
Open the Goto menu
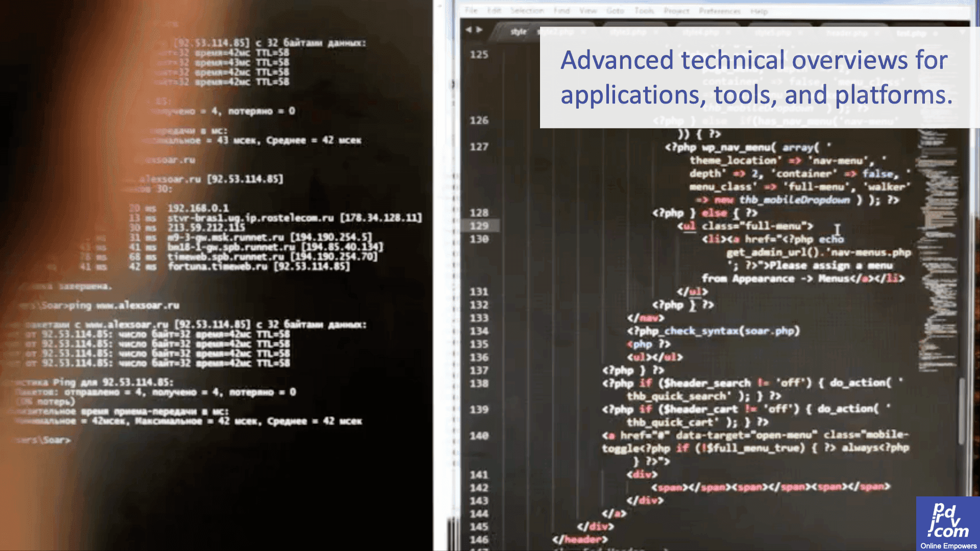pyautogui.click(x=615, y=11)
